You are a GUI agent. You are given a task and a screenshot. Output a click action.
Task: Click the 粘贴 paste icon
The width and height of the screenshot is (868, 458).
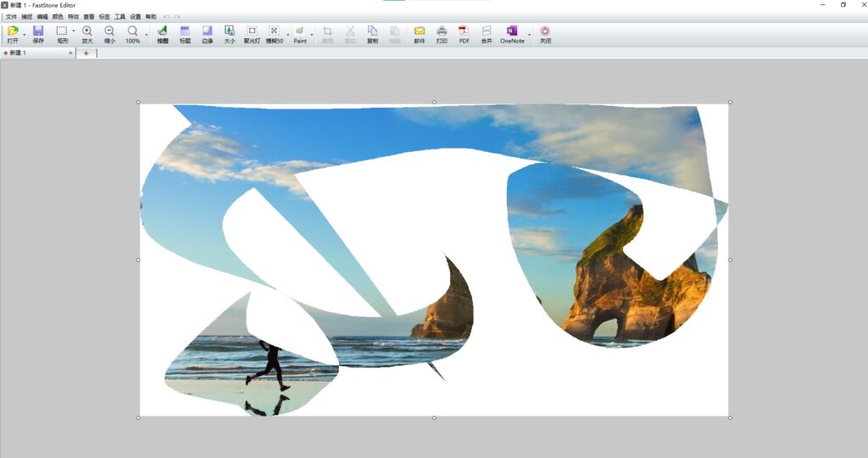pyautogui.click(x=395, y=34)
